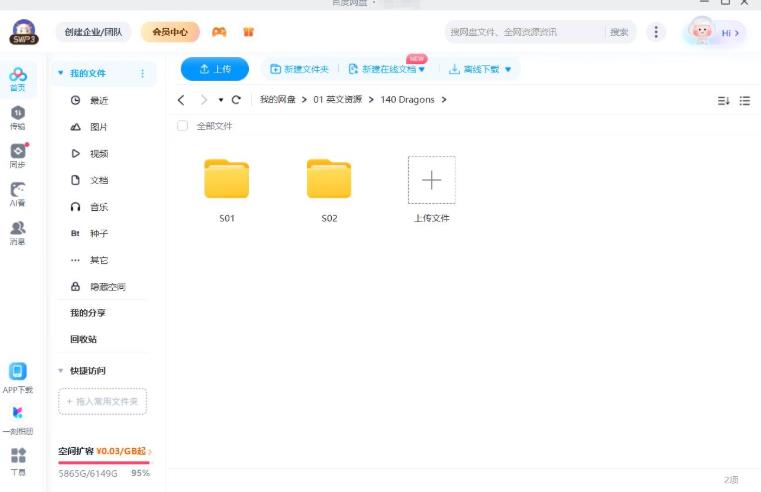The height and width of the screenshot is (492, 761).
Task: Expand chevron after 01 英文资源 breadcrumb
Action: [x=371, y=99]
